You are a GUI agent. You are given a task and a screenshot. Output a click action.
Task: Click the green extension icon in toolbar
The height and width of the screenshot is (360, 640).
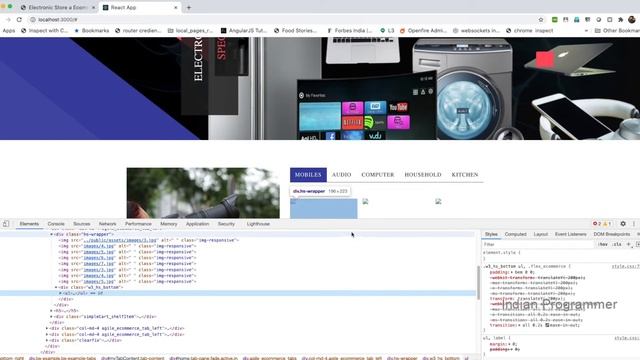coord(554,20)
